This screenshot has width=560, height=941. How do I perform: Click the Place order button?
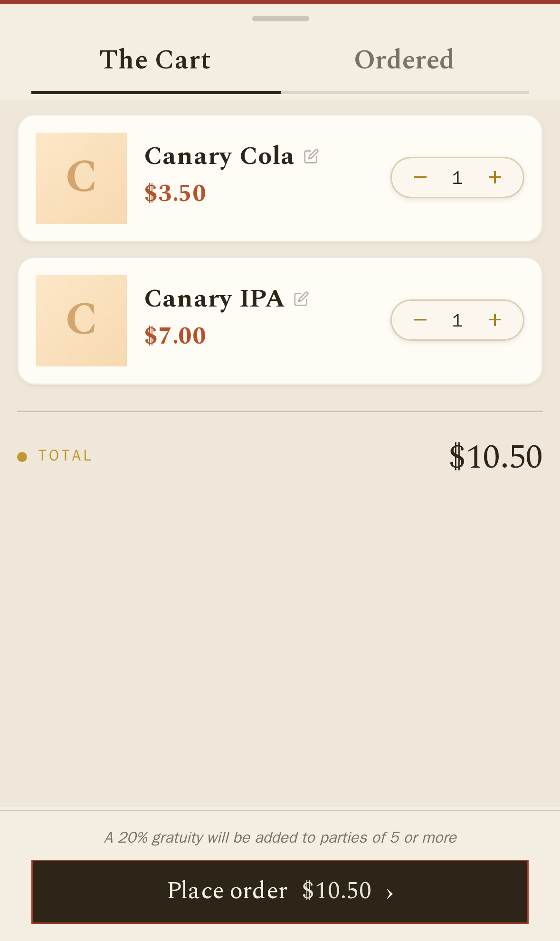280,891
